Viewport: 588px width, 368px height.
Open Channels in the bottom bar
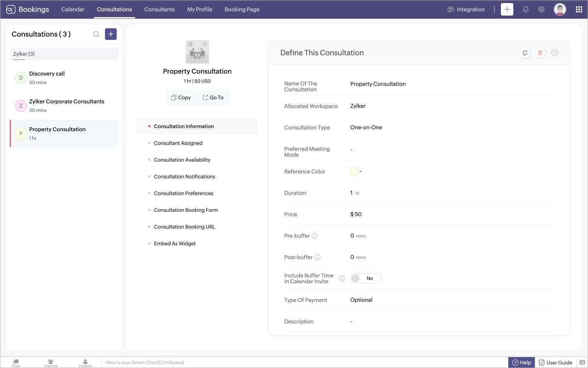coord(51,363)
